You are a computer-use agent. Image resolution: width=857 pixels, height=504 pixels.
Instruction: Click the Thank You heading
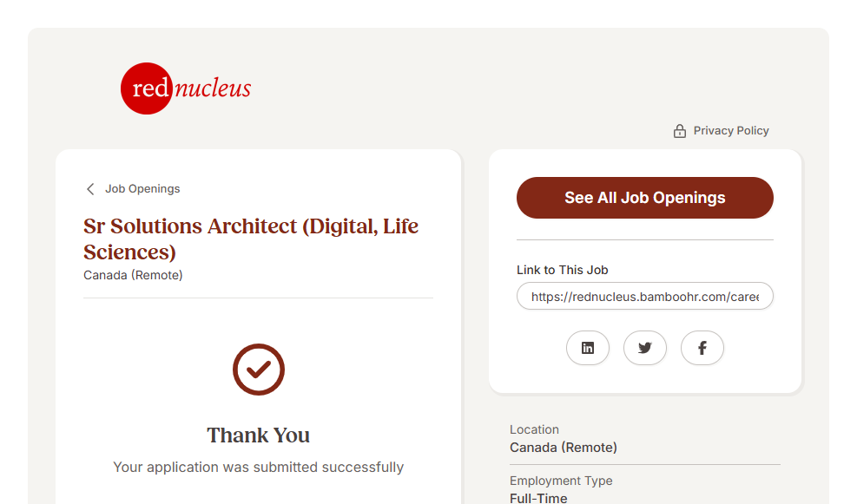coord(259,435)
